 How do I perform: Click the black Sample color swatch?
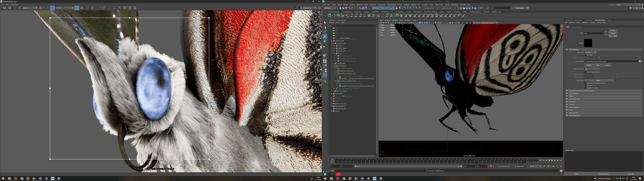pyautogui.click(x=588, y=43)
